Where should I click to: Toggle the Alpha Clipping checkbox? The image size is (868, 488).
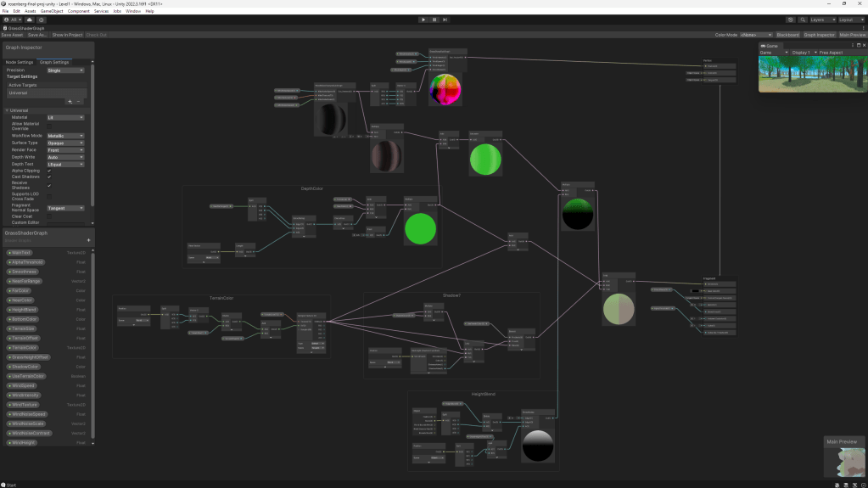(x=49, y=171)
